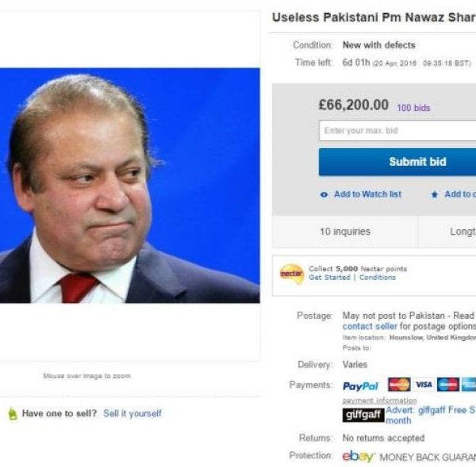Click the main listing photo thumbnail

point(130,186)
